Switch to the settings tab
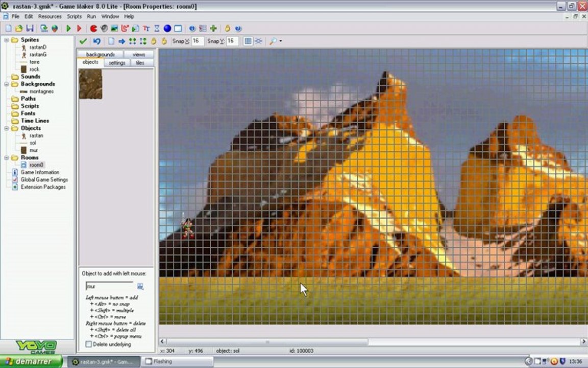 [117, 63]
